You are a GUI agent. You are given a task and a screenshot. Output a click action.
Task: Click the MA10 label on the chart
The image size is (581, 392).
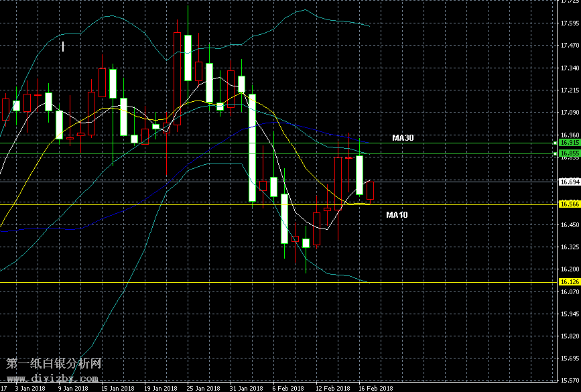(397, 215)
